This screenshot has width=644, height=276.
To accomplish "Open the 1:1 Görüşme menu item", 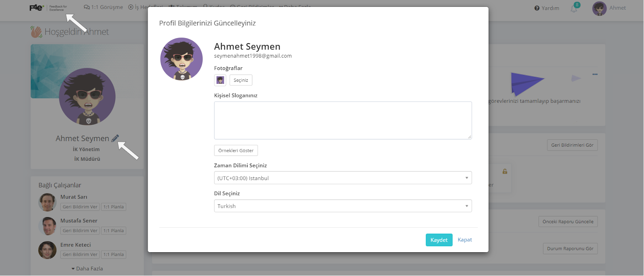I will click(103, 7).
